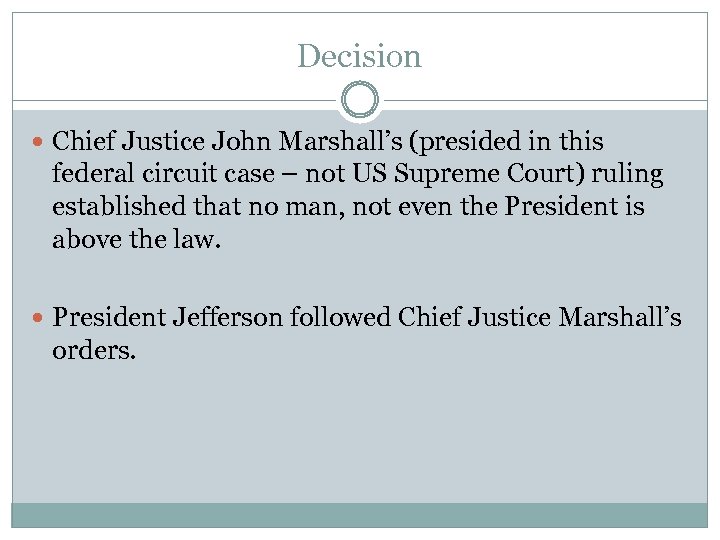Click "President Jefferson" at start of second bullet
This screenshot has width=720, height=540.
click(168, 318)
